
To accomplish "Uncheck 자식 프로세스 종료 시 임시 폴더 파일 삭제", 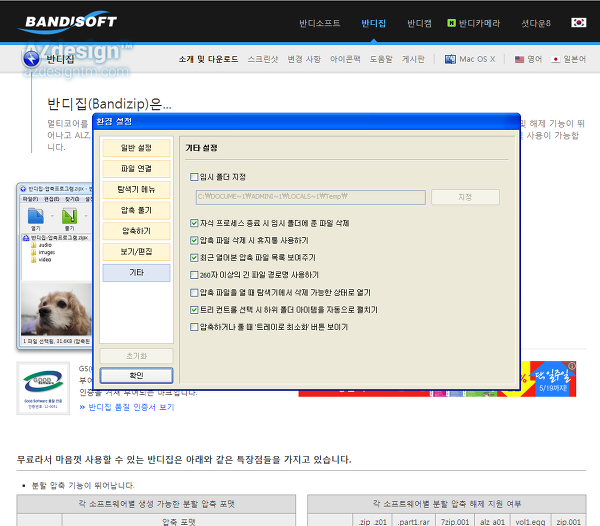I will click(x=194, y=223).
